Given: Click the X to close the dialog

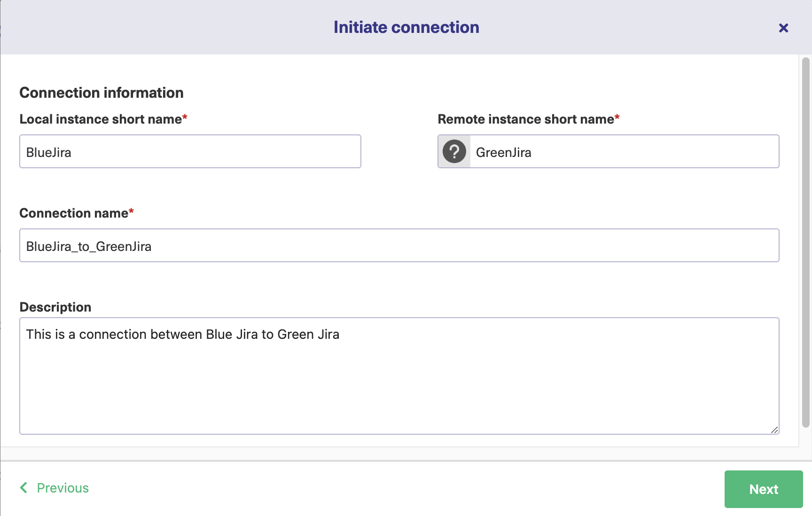Looking at the screenshot, I should pyautogui.click(x=783, y=28).
